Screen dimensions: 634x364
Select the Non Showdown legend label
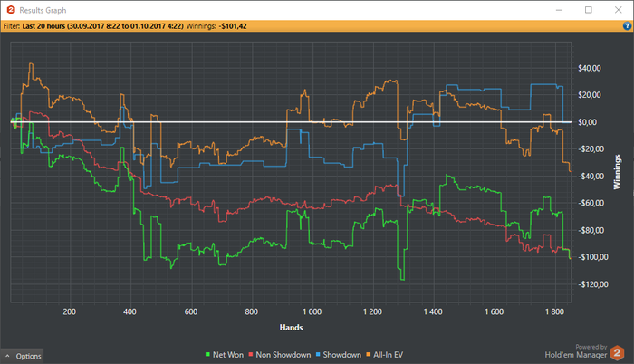point(283,355)
